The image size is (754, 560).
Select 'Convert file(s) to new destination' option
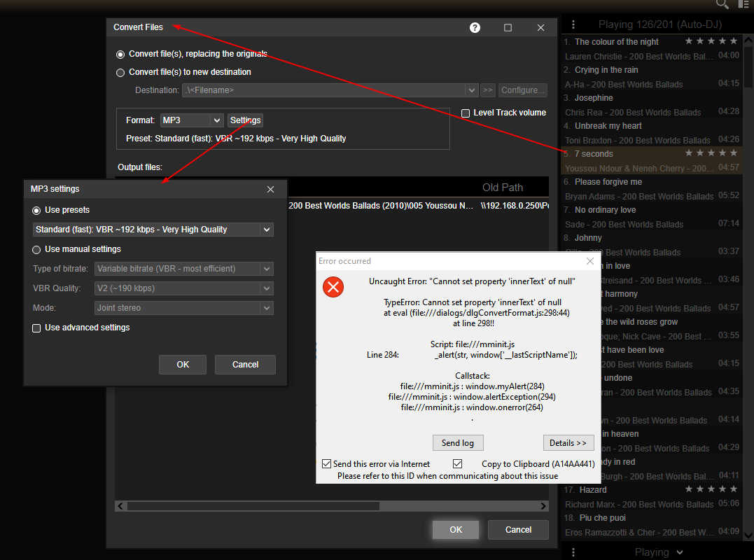121,72
